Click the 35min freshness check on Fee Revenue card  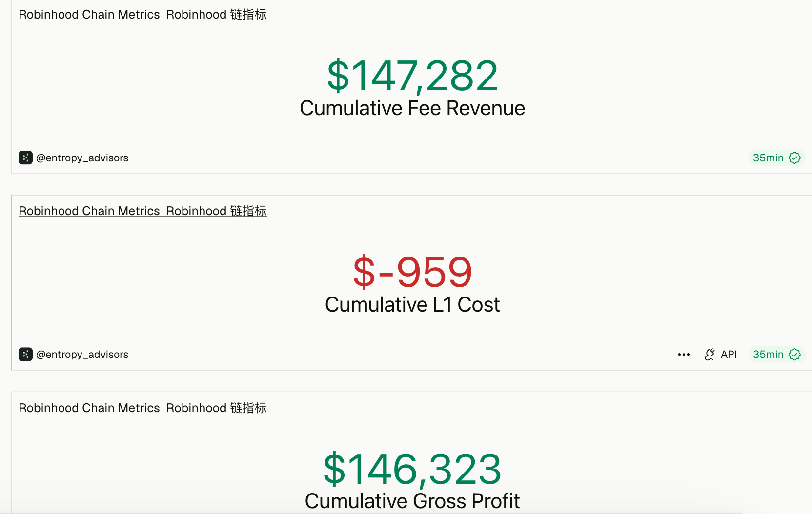776,158
